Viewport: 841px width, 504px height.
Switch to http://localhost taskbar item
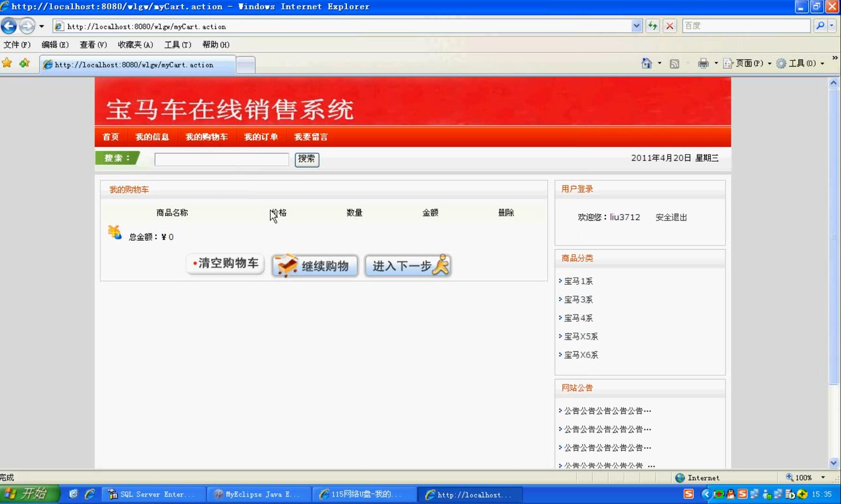(470, 494)
